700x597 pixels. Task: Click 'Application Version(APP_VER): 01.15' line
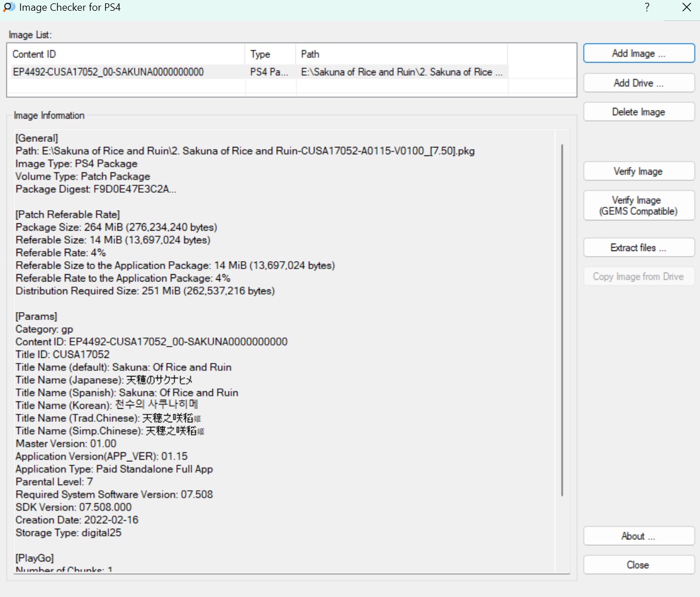coord(102,456)
